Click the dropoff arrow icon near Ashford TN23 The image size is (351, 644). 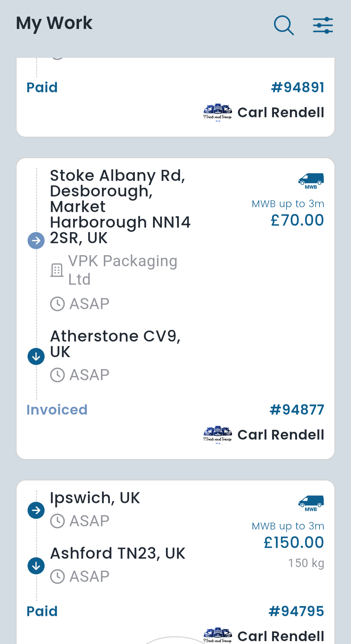point(36,565)
